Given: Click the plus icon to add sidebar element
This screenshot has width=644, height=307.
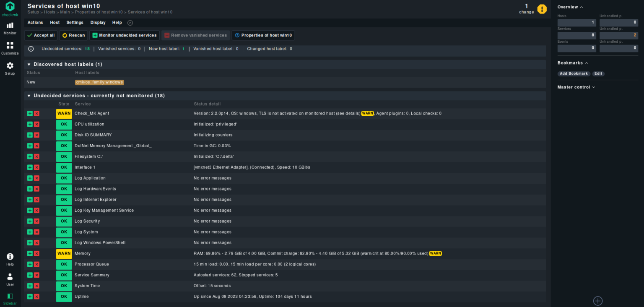Looking at the screenshot, I should (x=597, y=301).
